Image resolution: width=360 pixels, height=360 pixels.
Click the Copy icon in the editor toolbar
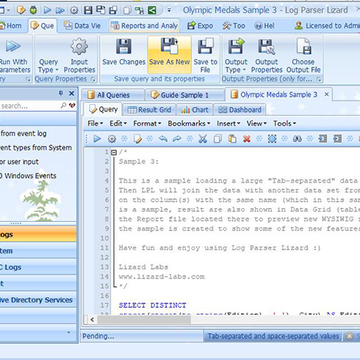click(x=218, y=139)
